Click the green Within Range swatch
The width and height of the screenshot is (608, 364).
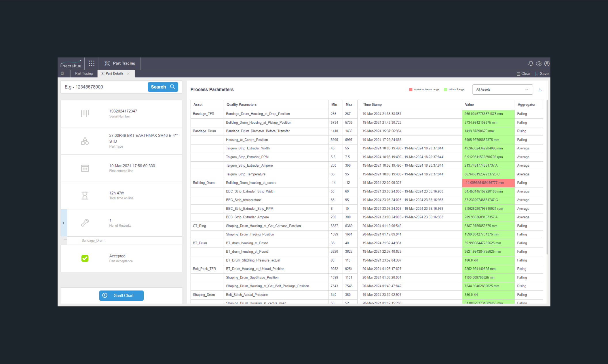click(x=446, y=89)
